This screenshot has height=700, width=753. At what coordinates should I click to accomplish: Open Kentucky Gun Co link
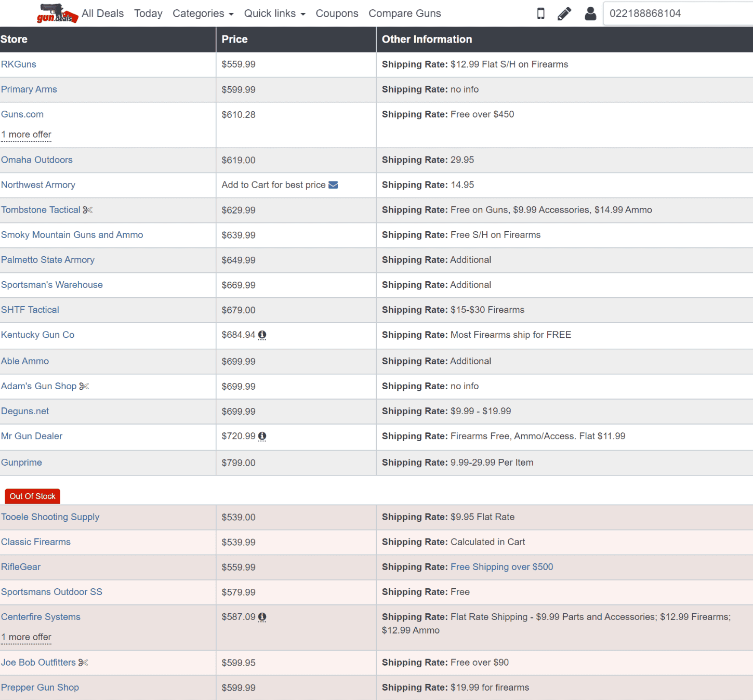(38, 335)
